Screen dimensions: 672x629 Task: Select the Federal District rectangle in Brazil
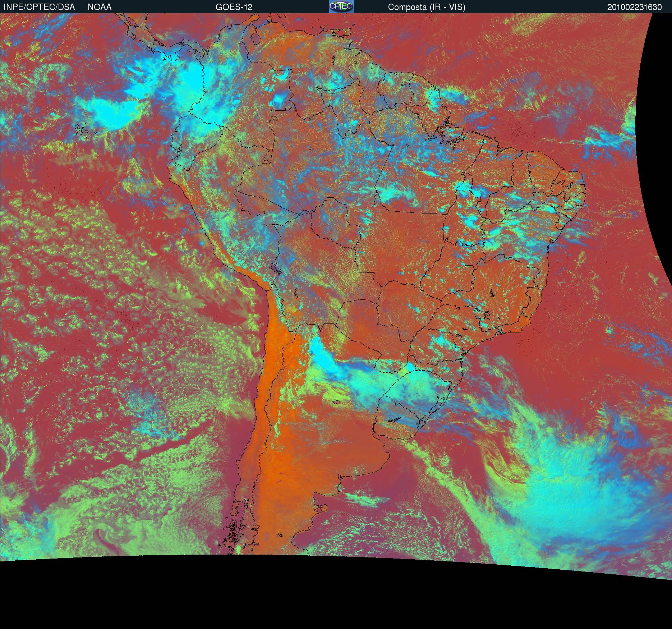point(469,267)
